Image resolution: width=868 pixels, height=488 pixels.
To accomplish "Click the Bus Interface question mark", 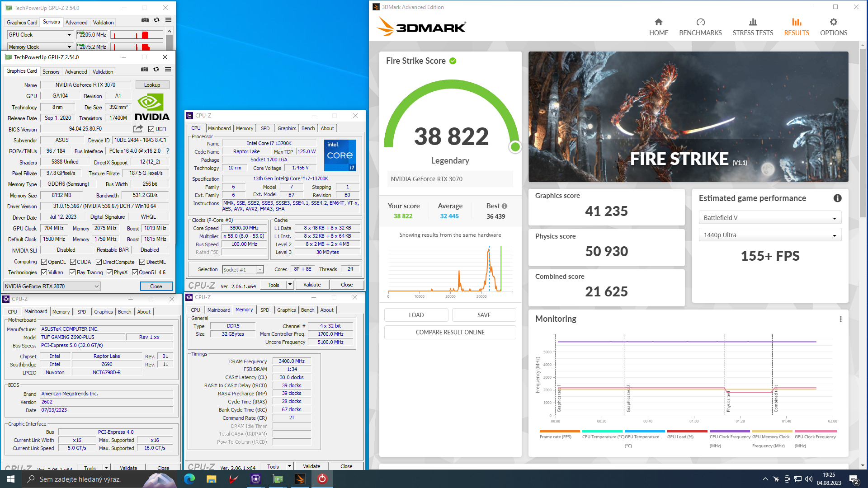I will [x=168, y=151].
